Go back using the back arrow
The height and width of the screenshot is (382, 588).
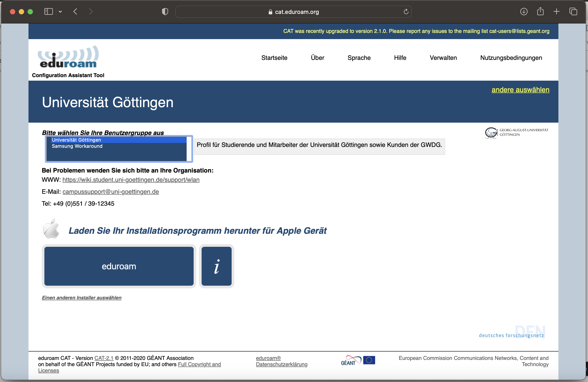pos(75,12)
